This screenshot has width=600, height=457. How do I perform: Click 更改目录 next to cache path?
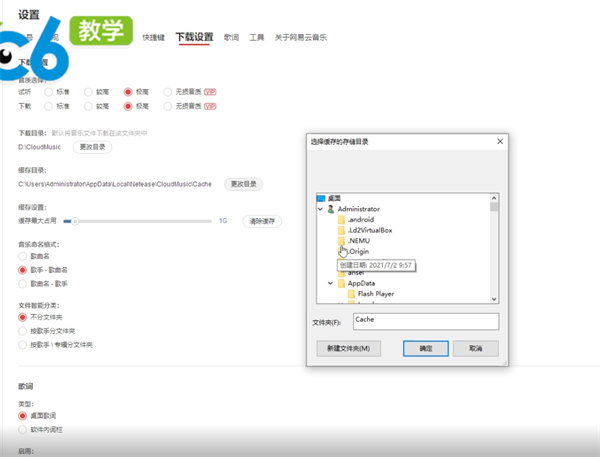[243, 184]
